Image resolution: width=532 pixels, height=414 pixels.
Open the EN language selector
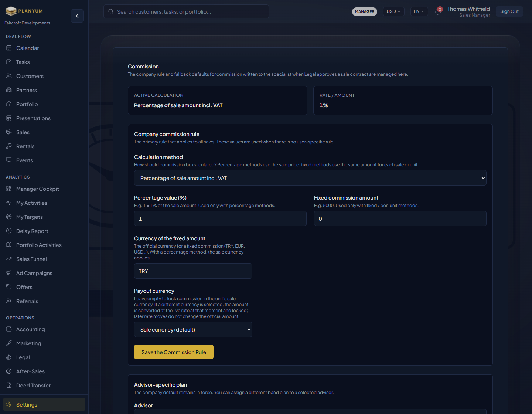coord(419,11)
